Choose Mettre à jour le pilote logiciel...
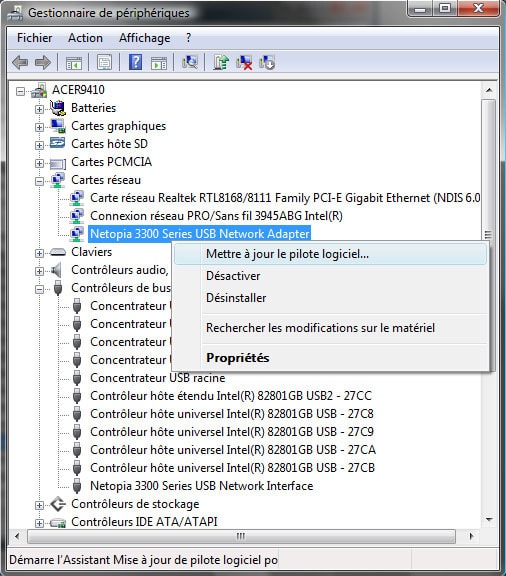 pyautogui.click(x=331, y=254)
